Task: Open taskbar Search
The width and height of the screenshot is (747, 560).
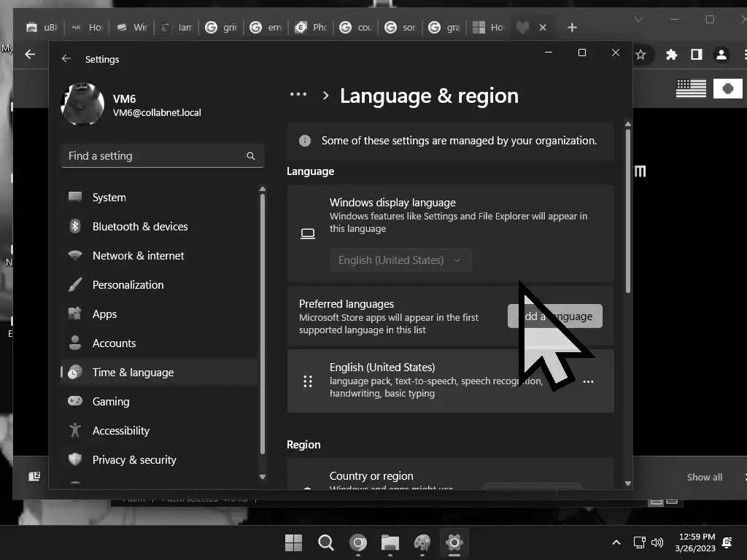Action: (x=326, y=542)
